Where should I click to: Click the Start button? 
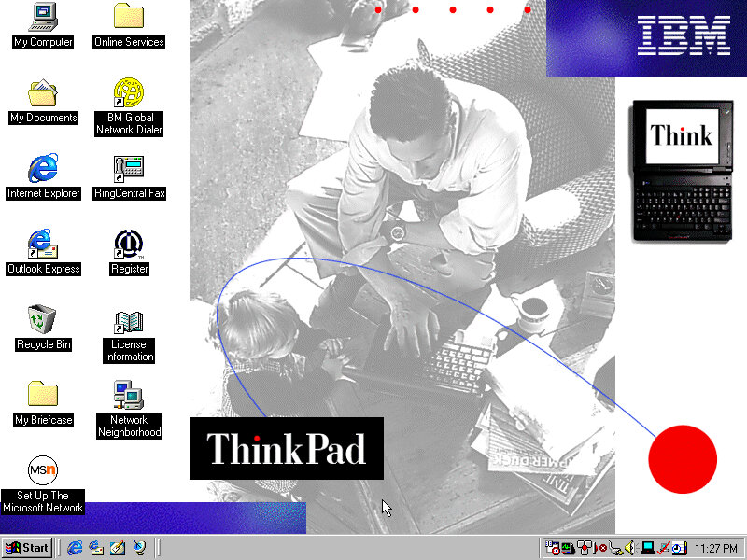pyautogui.click(x=27, y=548)
